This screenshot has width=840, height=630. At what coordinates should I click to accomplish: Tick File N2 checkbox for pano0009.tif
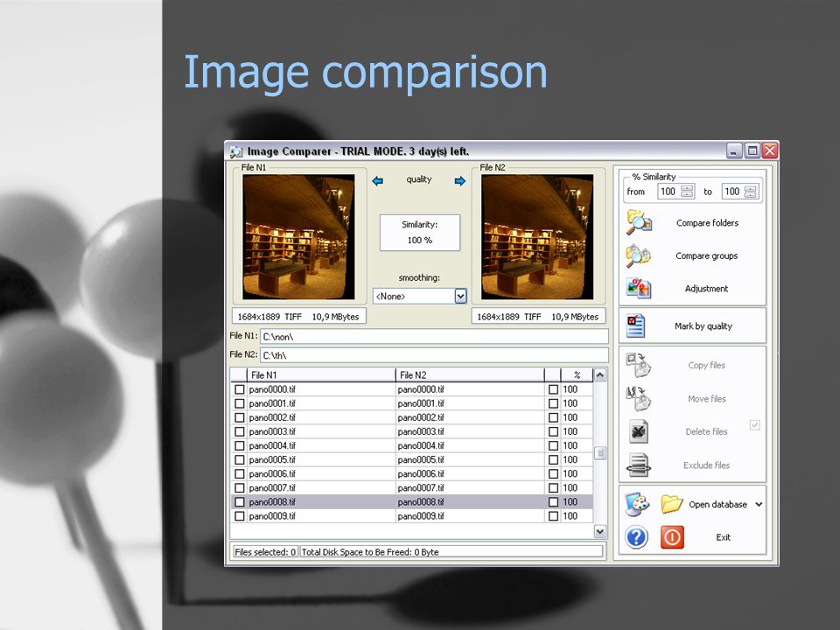(553, 516)
